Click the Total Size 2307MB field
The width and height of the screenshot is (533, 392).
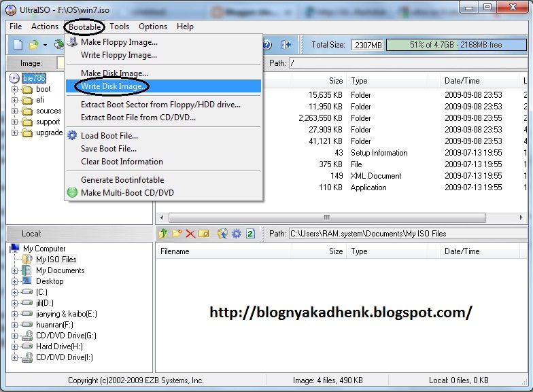pyautogui.click(x=367, y=45)
